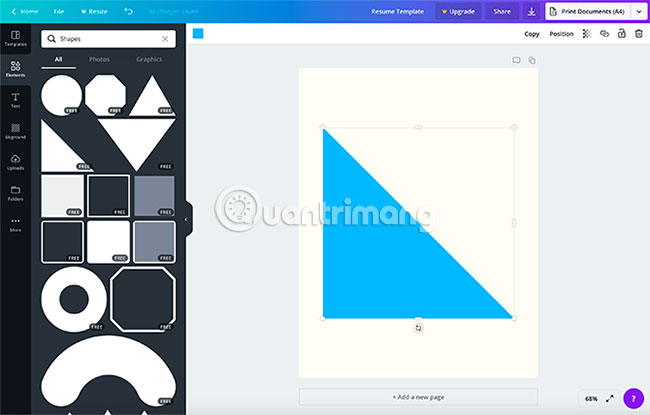Go back to Home
The width and height of the screenshot is (650, 415).
pos(24,12)
